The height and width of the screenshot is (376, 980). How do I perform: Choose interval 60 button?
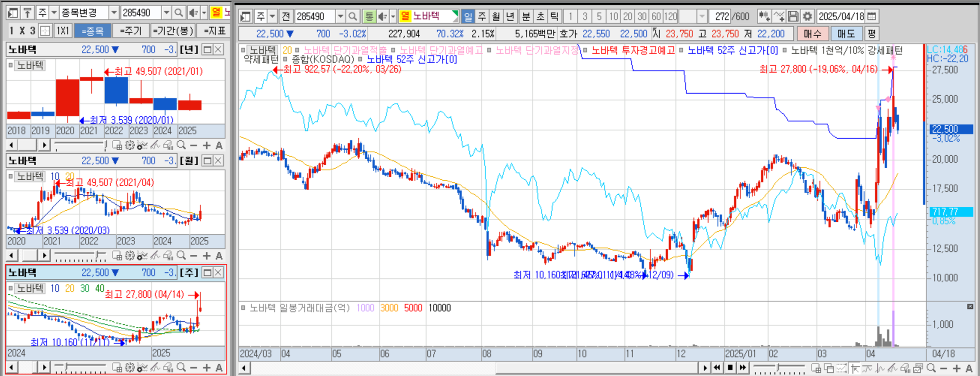(x=656, y=17)
